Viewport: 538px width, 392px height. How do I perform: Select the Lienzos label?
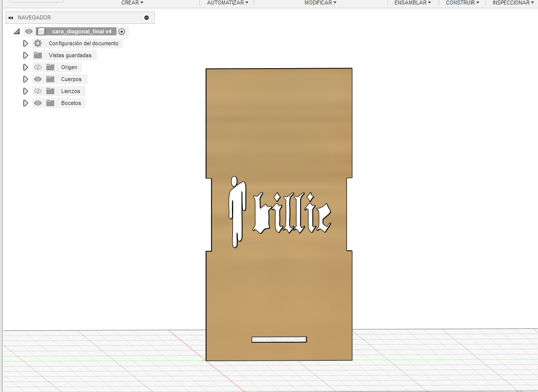tap(70, 91)
